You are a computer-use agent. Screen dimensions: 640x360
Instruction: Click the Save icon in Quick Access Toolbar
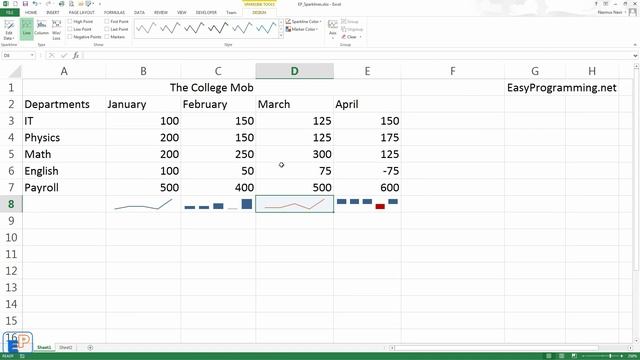[25, 4]
